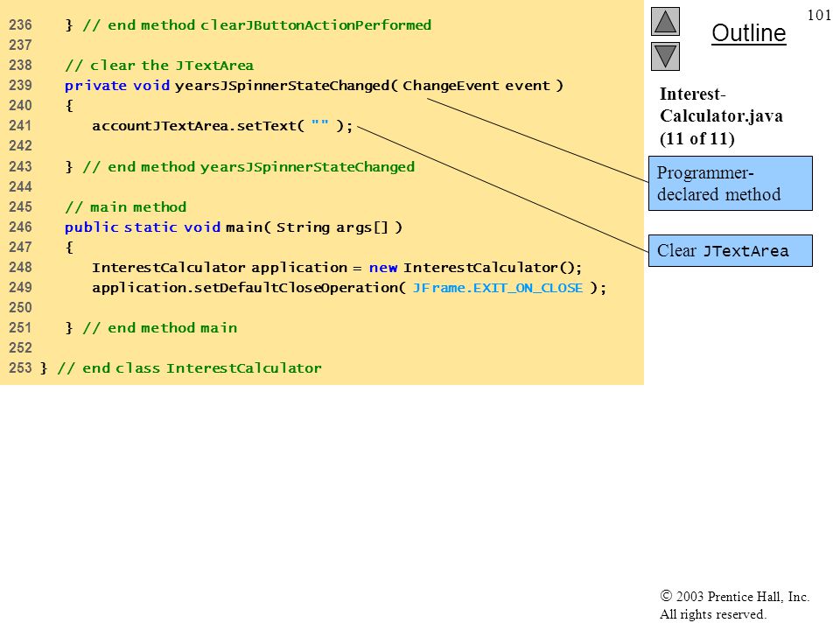Click 'application.setDefaultCloseOperation(' call
This screenshot has width=840, height=630.
pyautogui.click(x=249, y=288)
